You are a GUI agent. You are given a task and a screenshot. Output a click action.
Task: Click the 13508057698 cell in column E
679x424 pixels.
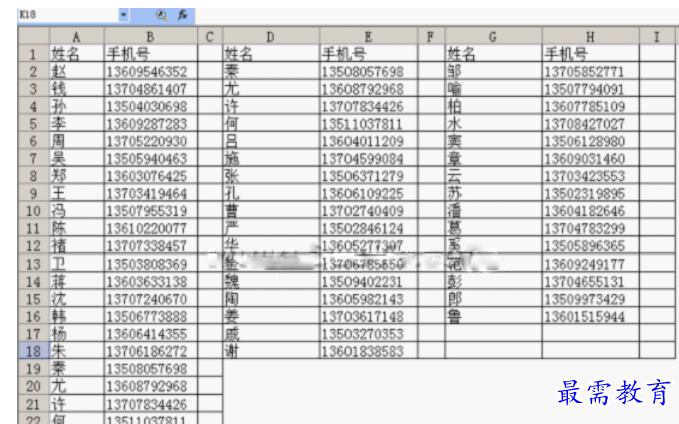tap(369, 71)
